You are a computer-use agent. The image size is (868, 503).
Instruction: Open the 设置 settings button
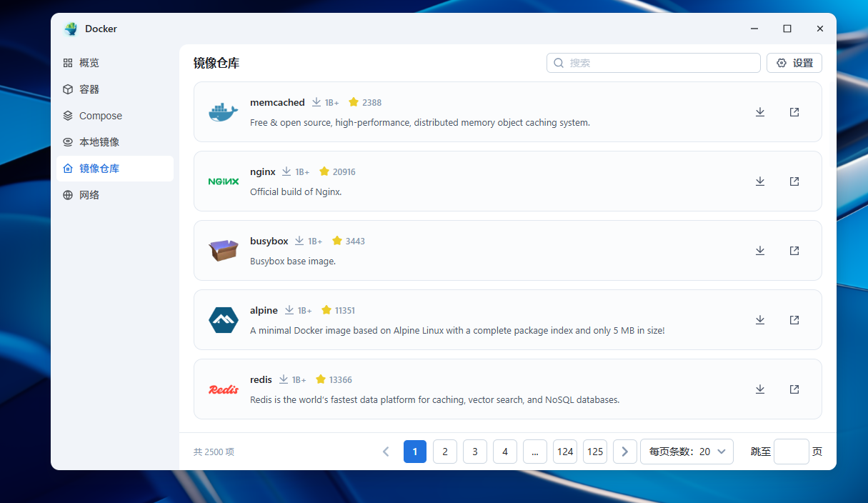pos(794,63)
